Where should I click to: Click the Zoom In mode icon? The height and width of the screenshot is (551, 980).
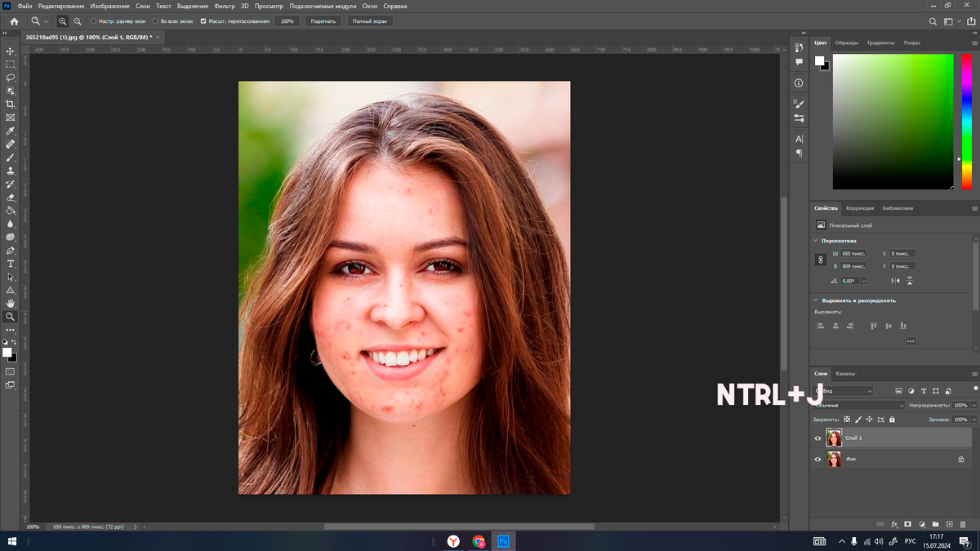63,21
